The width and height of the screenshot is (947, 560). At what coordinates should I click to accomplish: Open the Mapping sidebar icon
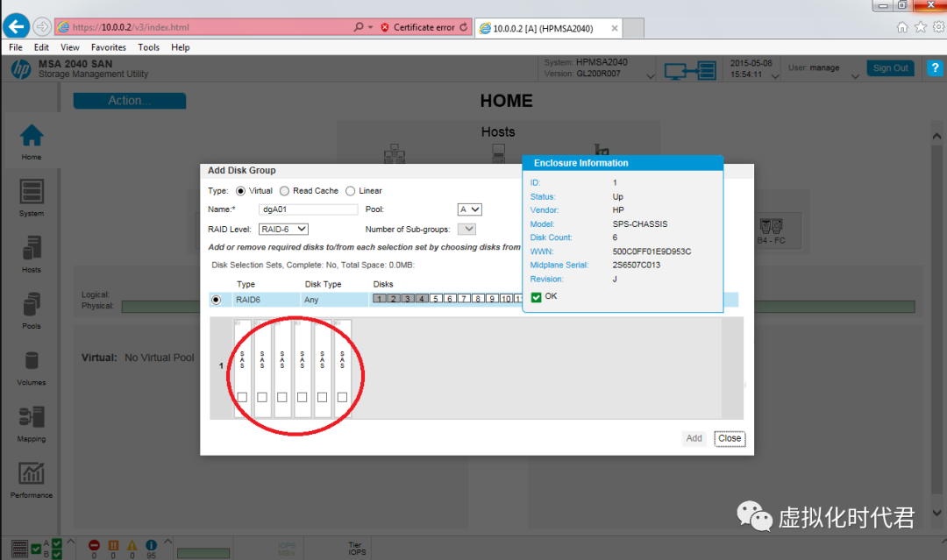(x=32, y=417)
